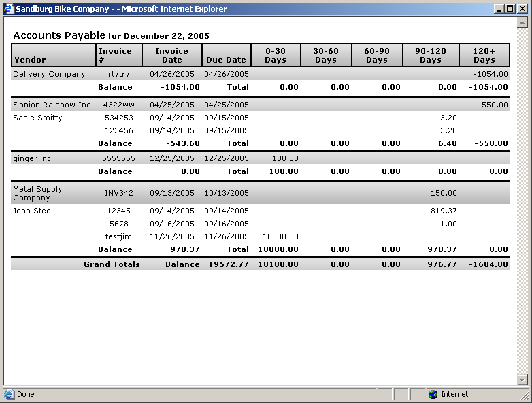Click the Internet zone globe icon

433,394
